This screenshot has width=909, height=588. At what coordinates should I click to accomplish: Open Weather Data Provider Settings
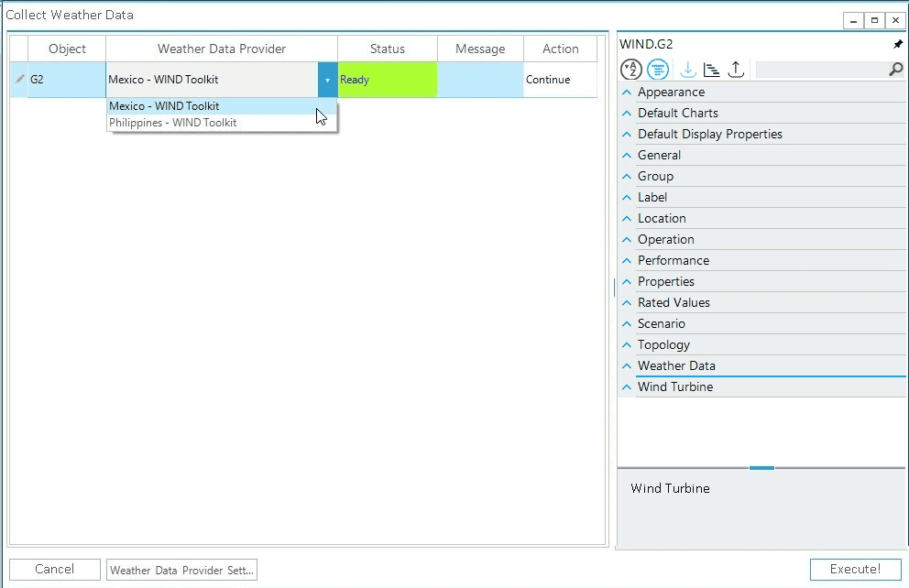point(181,570)
